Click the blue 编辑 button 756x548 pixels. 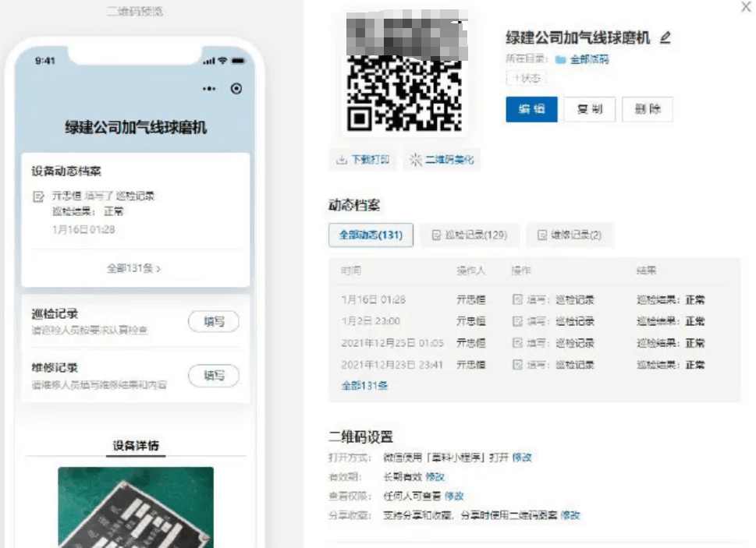pos(531,109)
